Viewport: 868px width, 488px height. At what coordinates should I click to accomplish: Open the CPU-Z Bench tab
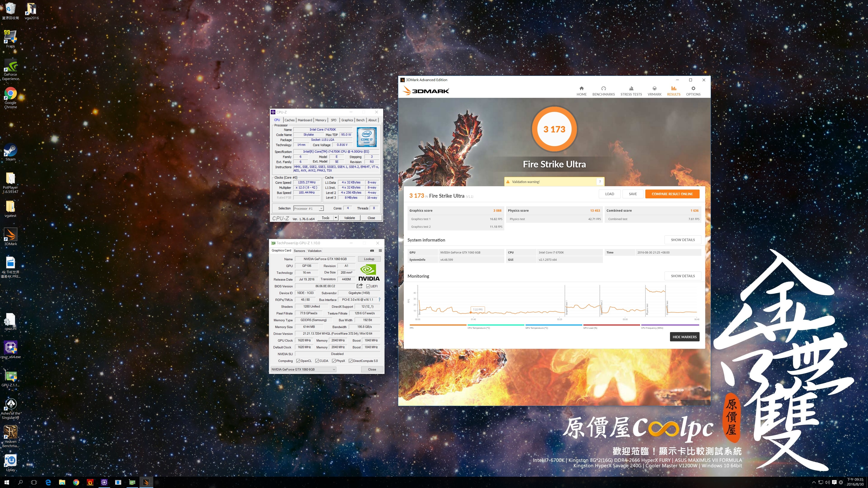(360, 120)
